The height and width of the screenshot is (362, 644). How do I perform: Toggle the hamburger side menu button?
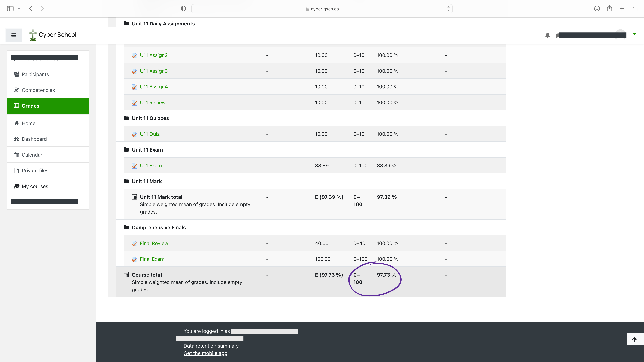click(13, 35)
